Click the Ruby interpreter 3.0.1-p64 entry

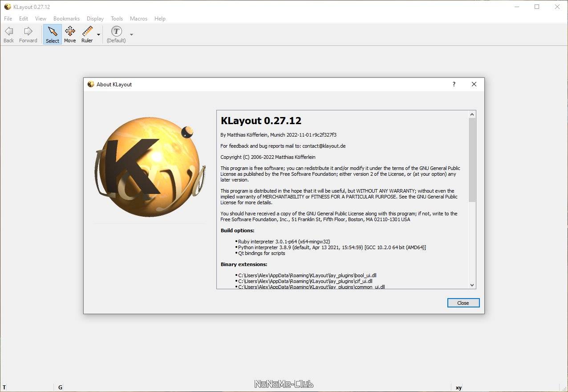[284, 242]
